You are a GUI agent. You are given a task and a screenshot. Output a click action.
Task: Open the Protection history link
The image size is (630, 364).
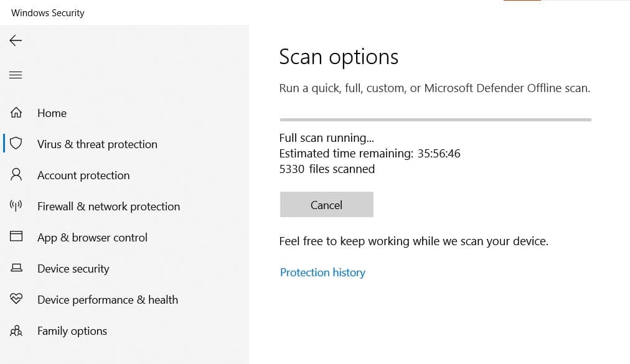pos(322,273)
